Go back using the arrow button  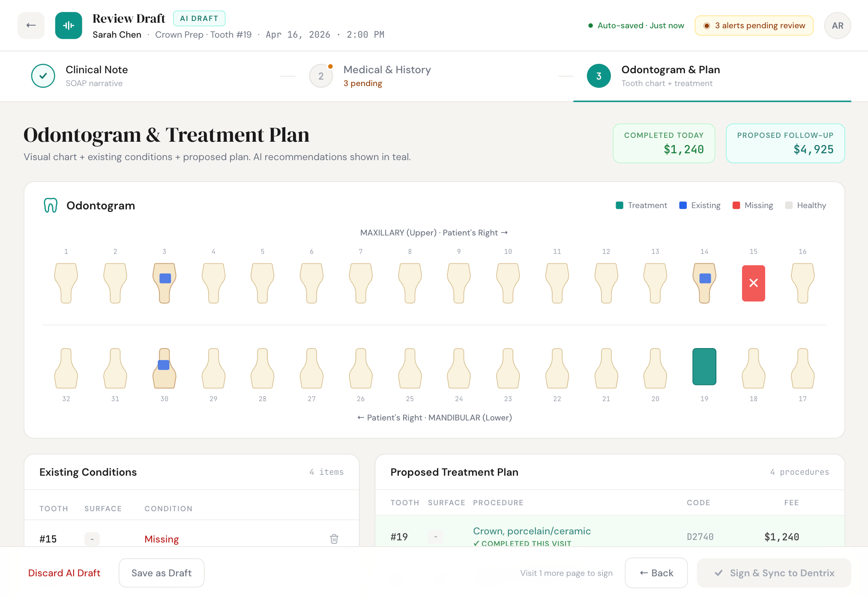click(x=31, y=25)
